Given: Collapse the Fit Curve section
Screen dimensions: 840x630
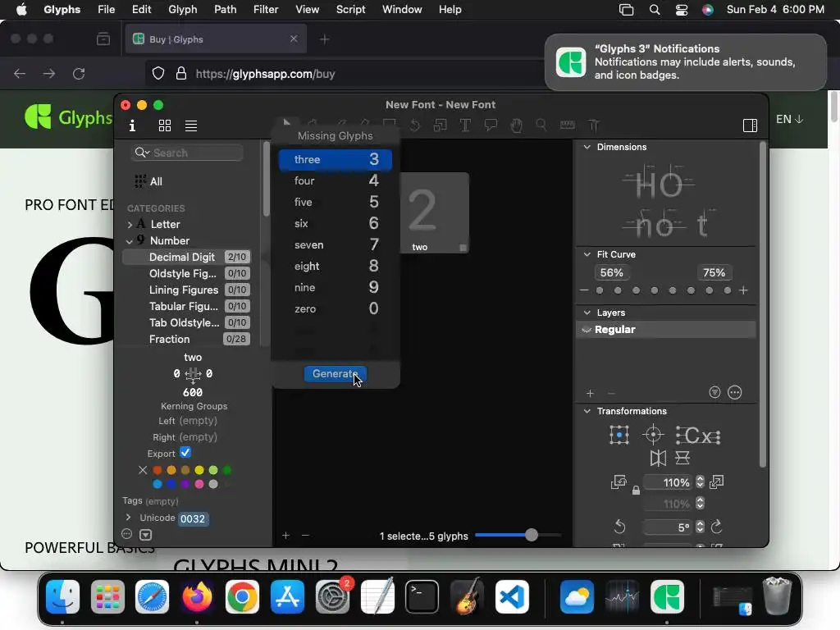Looking at the screenshot, I should 587,254.
